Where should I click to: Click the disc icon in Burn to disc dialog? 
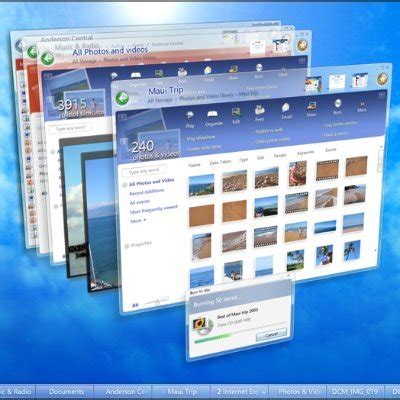tap(203, 326)
